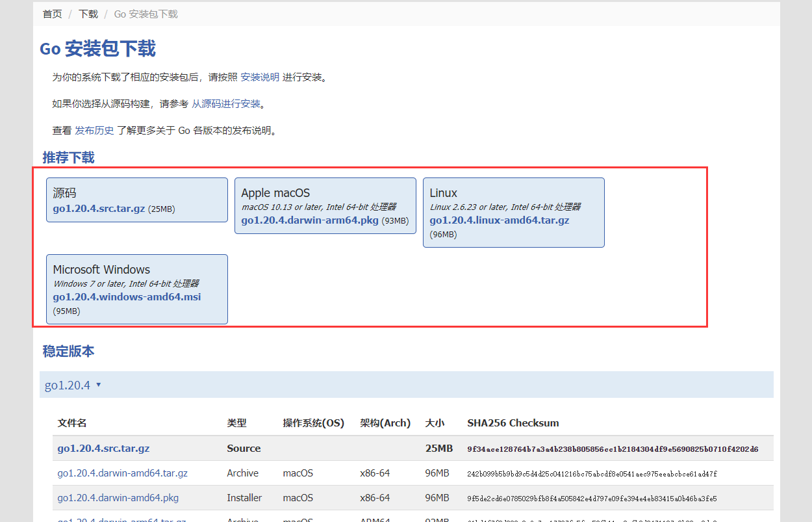Select macOS in the darwin-amd64.pkg row
812x522 pixels.
pyautogui.click(x=298, y=498)
